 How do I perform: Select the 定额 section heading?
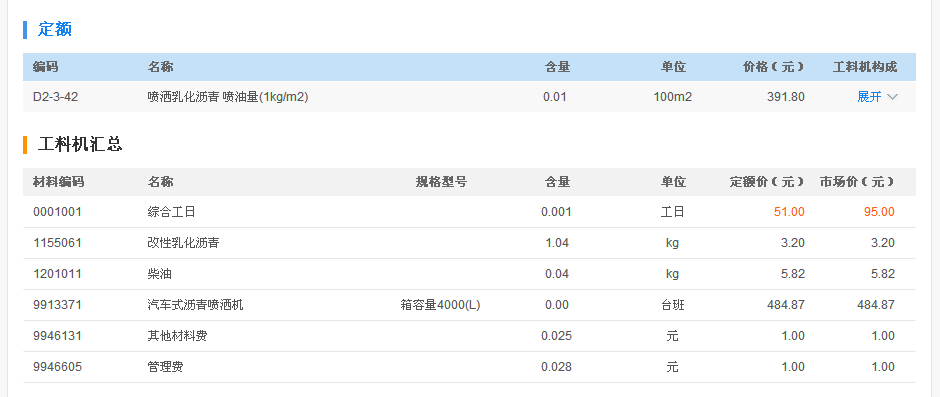(55, 29)
